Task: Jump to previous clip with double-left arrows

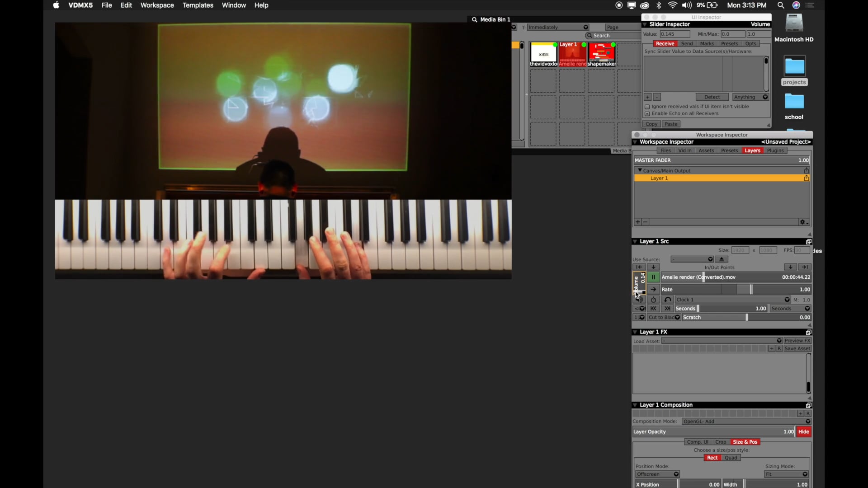Action: (x=653, y=309)
